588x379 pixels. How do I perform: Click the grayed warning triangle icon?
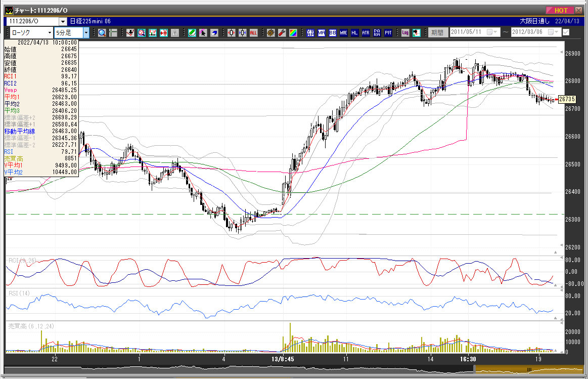(175, 33)
